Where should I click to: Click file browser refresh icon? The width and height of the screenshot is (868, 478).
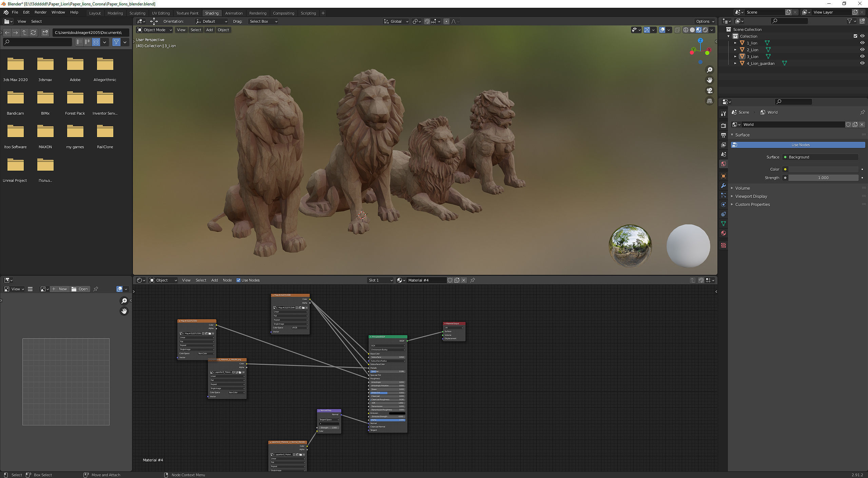(33, 33)
